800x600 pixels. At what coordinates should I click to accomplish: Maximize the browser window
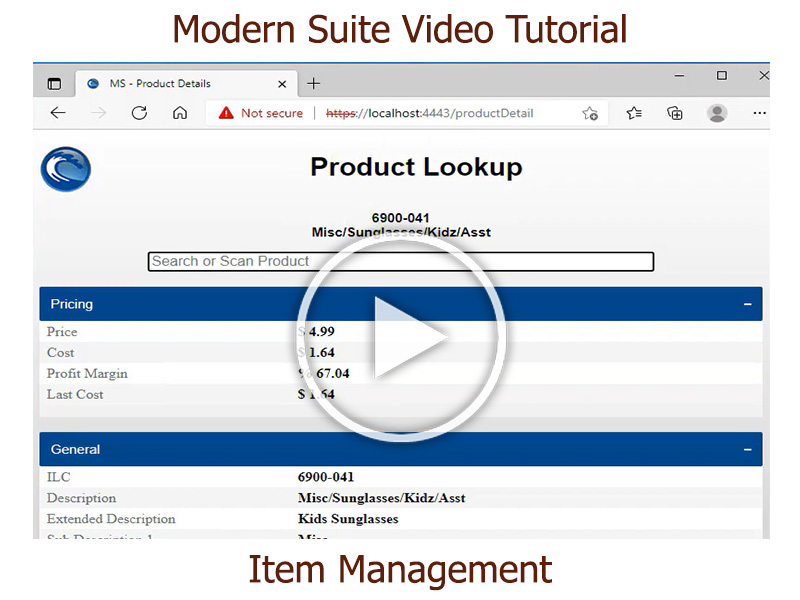click(x=721, y=76)
